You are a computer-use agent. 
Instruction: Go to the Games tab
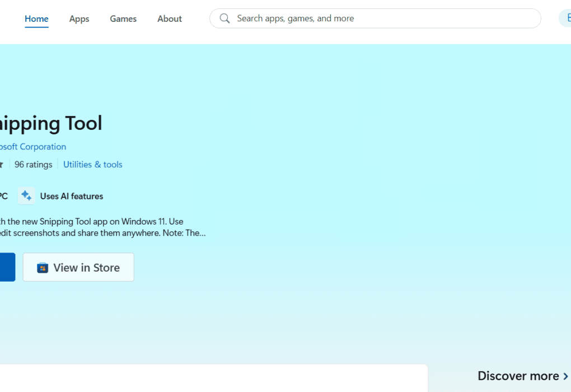point(123,18)
